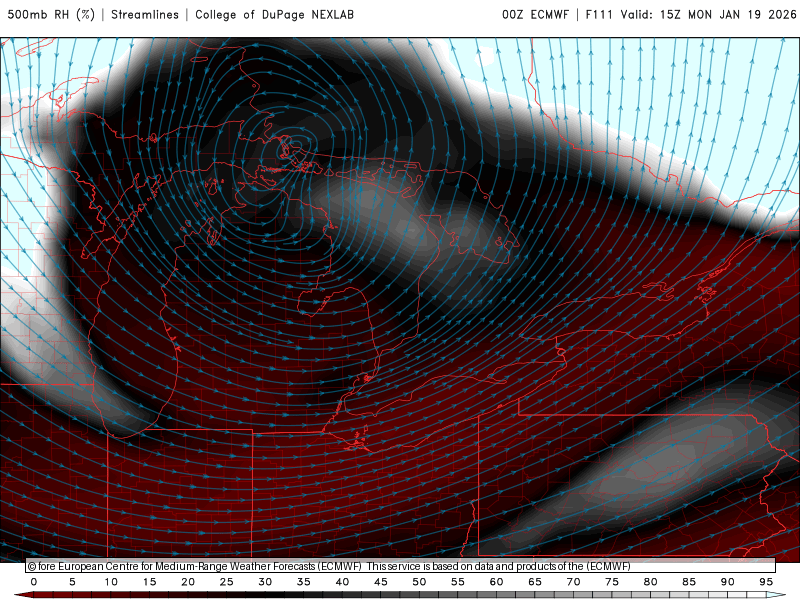Click the "35" label on color scale
The width and height of the screenshot is (800, 600).
pyautogui.click(x=304, y=582)
